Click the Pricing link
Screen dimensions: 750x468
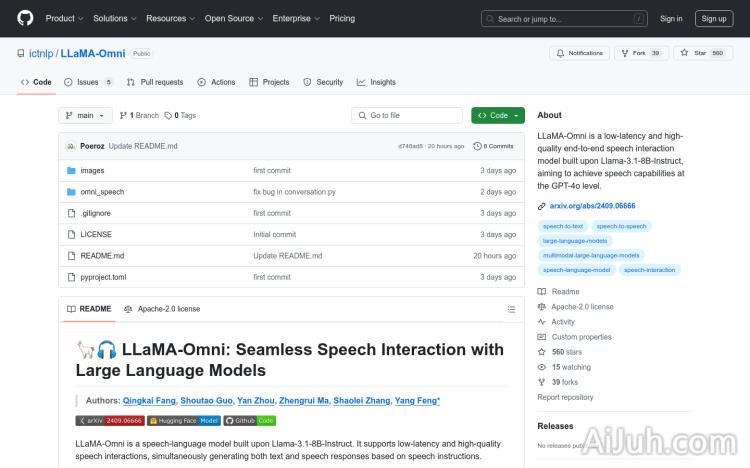(x=342, y=18)
